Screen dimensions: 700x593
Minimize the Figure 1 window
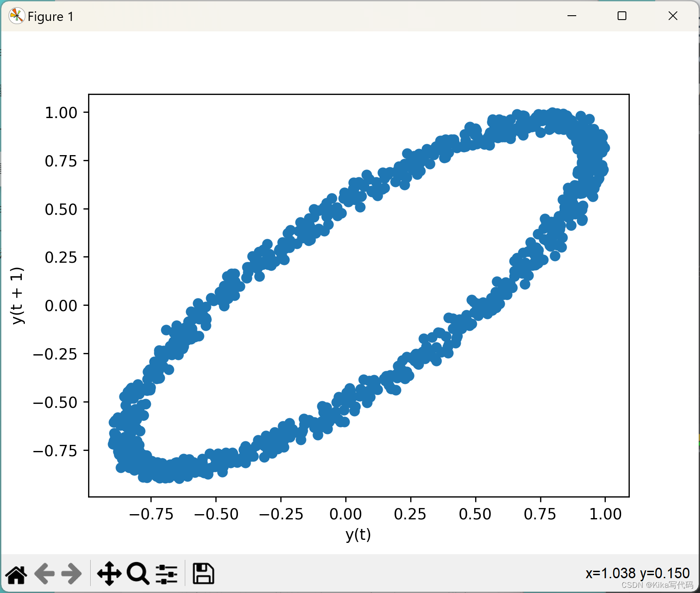pyautogui.click(x=572, y=16)
